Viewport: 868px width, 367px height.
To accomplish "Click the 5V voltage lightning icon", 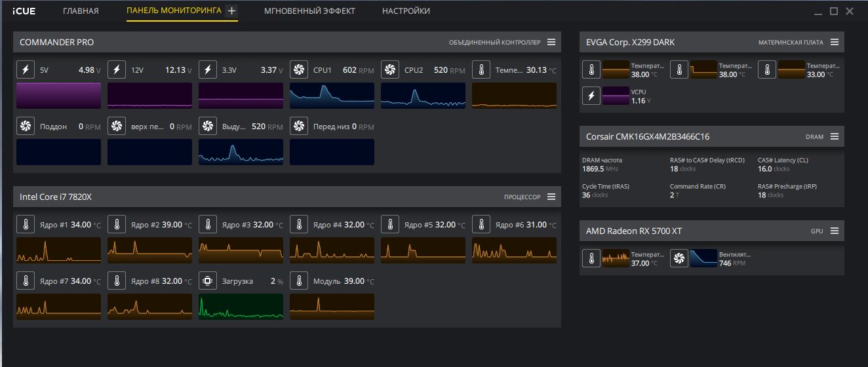I will pyautogui.click(x=26, y=69).
